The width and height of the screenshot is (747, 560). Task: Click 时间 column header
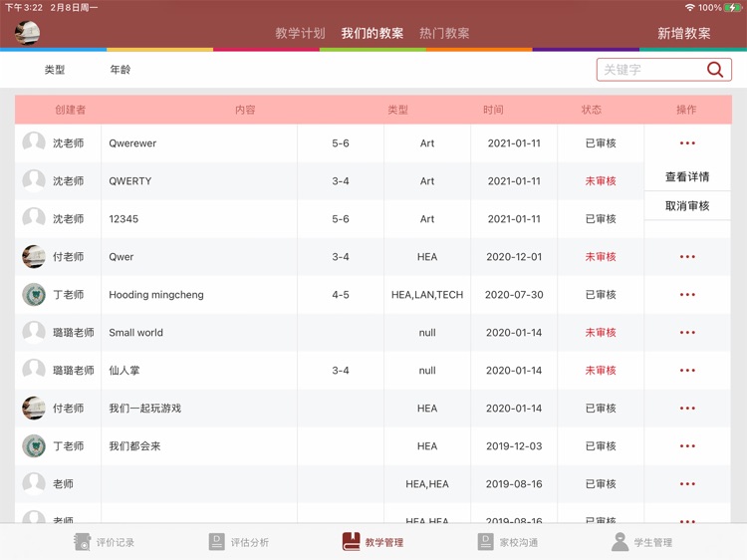coord(493,110)
